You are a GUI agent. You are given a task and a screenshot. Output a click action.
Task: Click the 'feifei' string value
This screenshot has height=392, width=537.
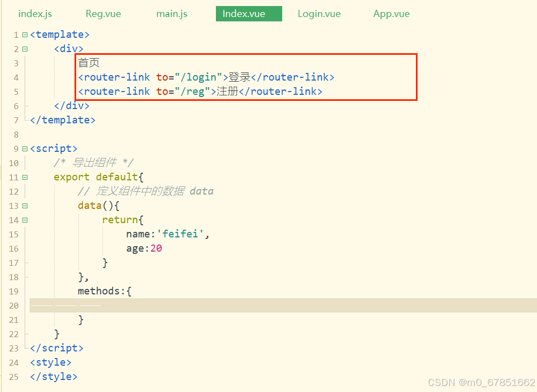tap(180, 234)
